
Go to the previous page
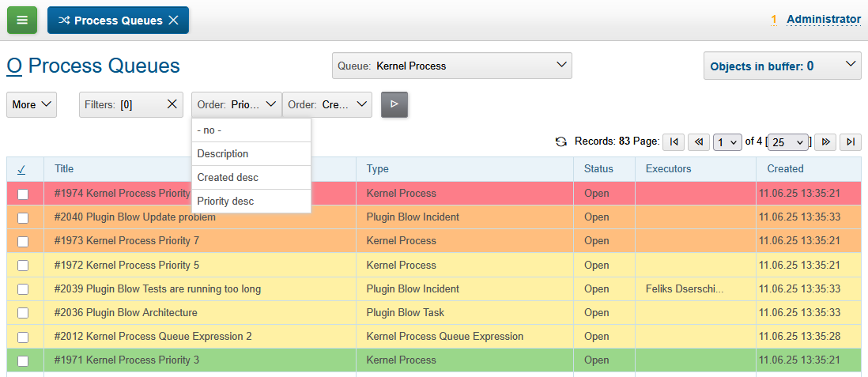click(x=699, y=141)
